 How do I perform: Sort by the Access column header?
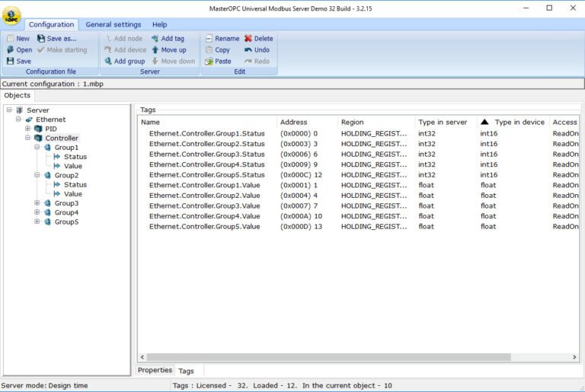[x=564, y=122]
